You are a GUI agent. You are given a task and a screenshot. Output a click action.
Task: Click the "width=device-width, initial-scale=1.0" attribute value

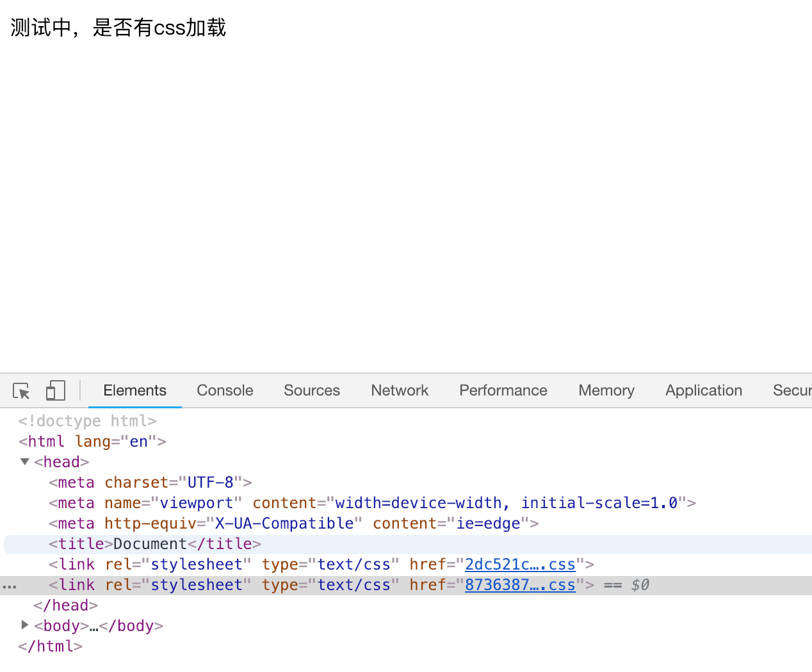click(x=506, y=503)
